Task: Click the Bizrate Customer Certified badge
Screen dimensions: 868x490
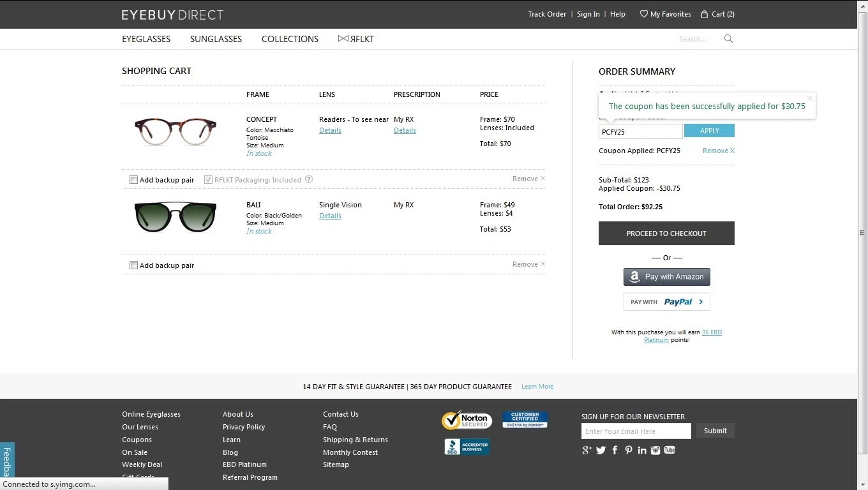Action: 525,420
